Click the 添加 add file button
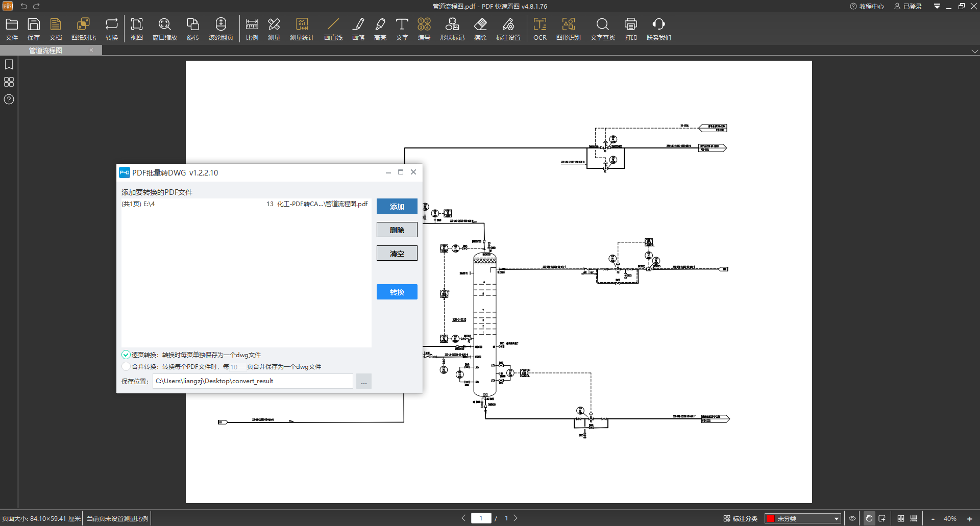Screen dimensions: 980x526 397,206
